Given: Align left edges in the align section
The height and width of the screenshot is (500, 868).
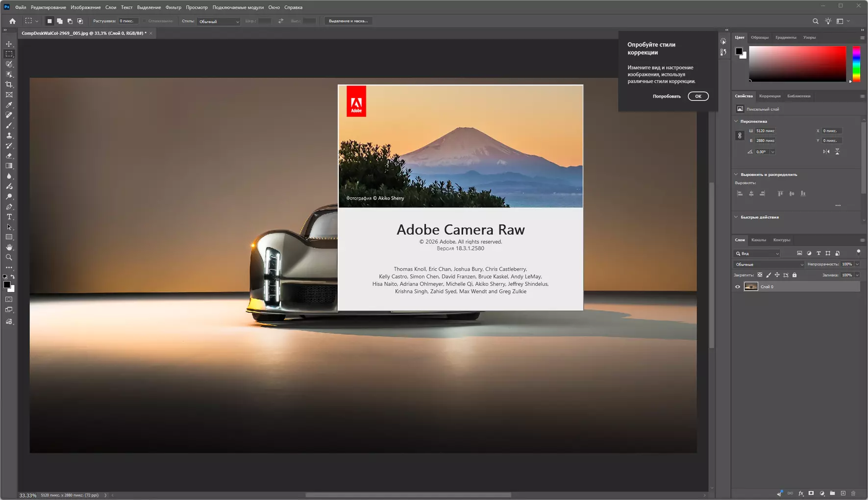Looking at the screenshot, I should pos(740,194).
